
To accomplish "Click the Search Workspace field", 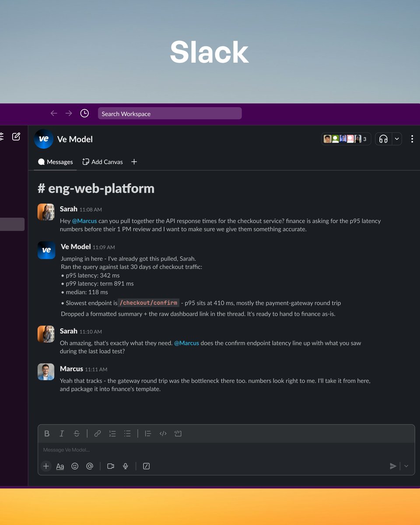I will pyautogui.click(x=170, y=113).
